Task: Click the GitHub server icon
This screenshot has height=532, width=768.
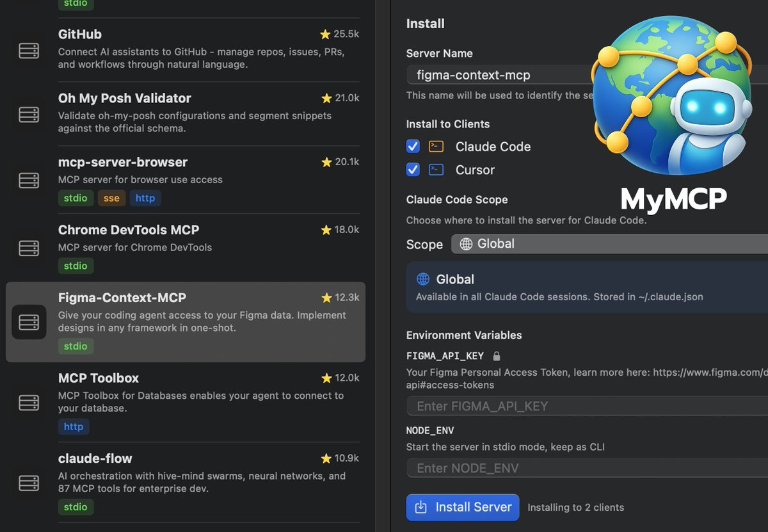Action: coord(29,51)
